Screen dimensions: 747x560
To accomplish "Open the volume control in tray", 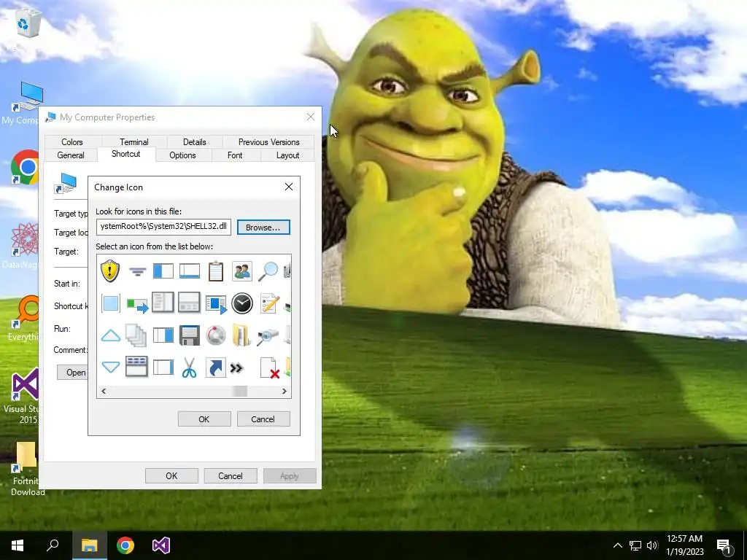I will [652, 545].
